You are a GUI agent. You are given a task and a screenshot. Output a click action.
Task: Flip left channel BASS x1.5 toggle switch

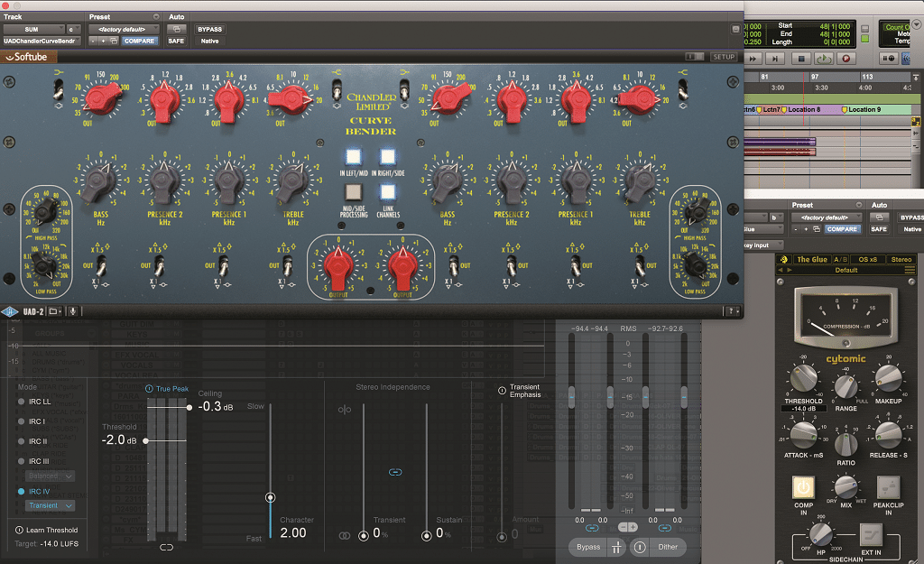(x=101, y=266)
